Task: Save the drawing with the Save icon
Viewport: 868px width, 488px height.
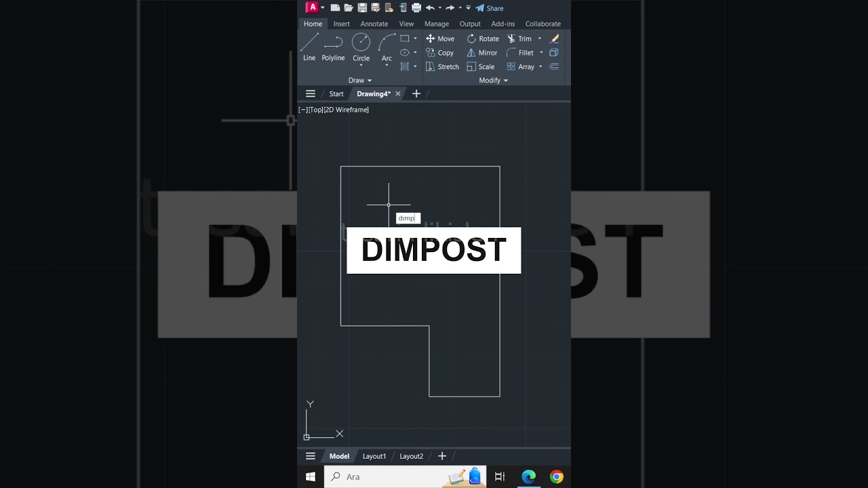Action: 362,7
